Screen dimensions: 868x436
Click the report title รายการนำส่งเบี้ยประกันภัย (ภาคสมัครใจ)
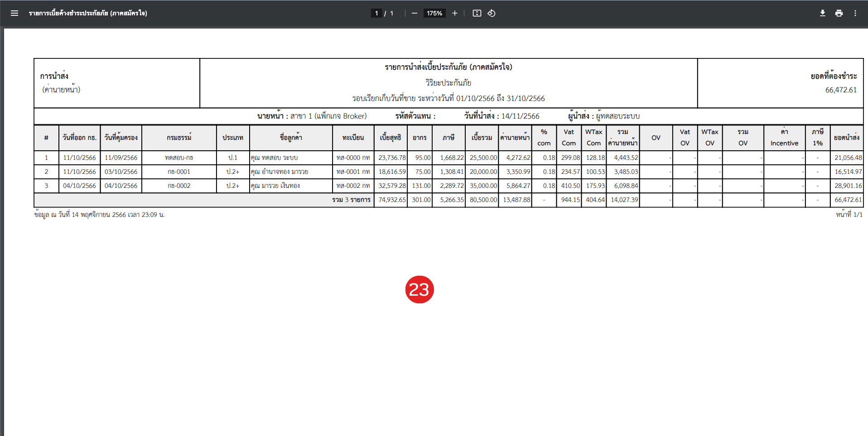[x=448, y=67]
